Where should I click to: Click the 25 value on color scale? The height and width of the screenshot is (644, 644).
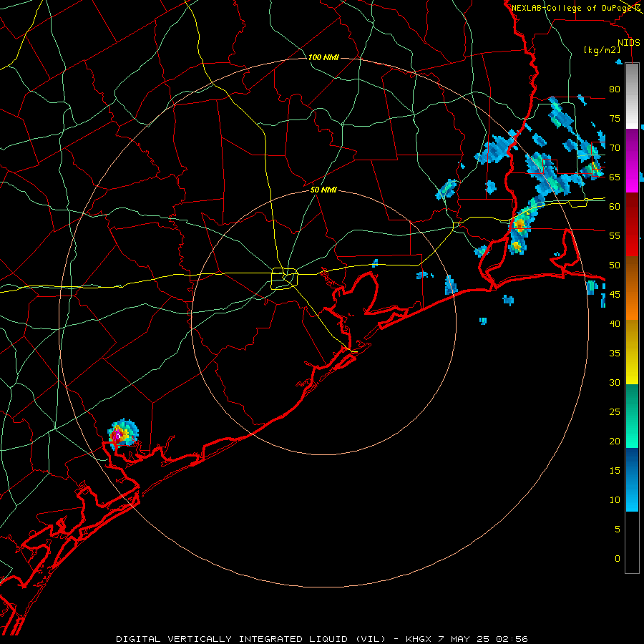click(x=615, y=412)
